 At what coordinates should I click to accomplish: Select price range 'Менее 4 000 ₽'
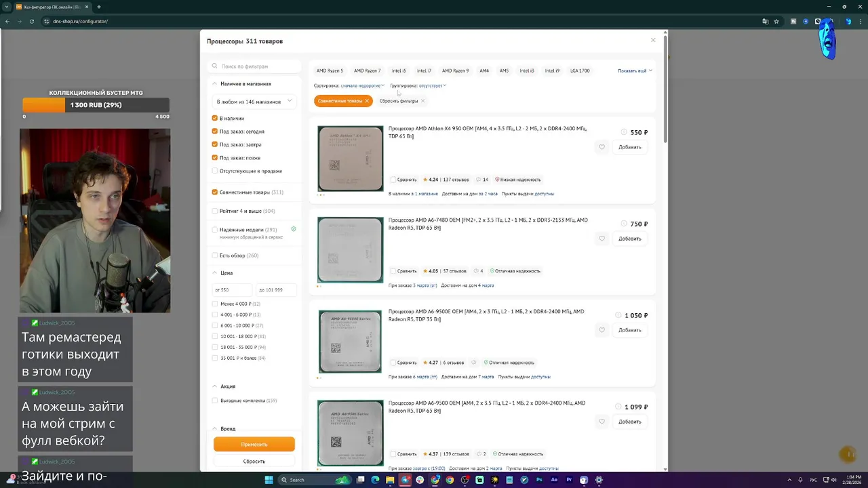215,304
